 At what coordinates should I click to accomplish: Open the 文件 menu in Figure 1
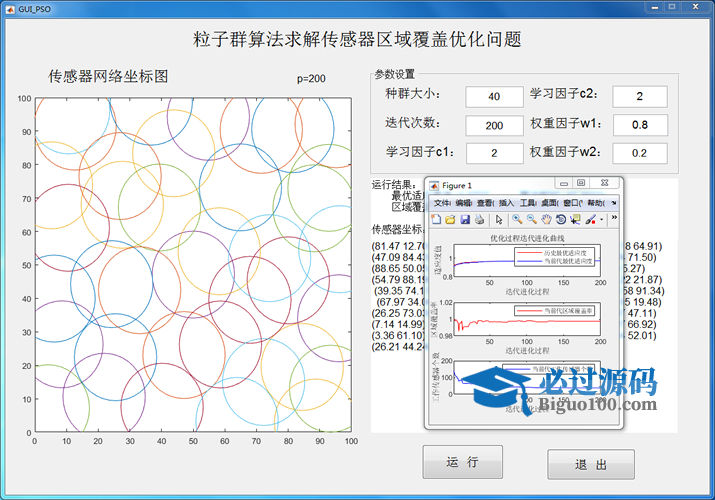pyautogui.click(x=442, y=203)
